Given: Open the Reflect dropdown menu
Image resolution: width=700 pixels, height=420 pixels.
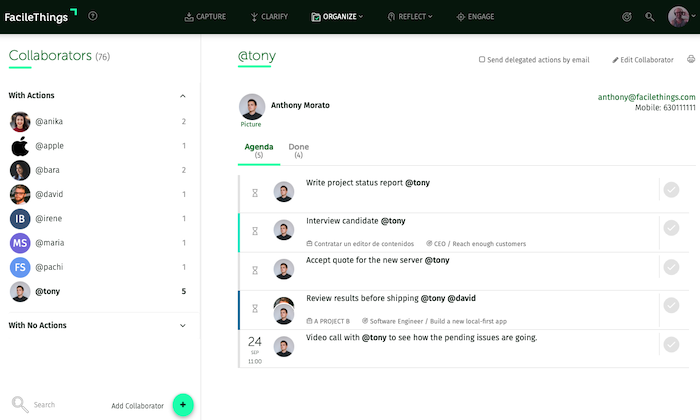Looking at the screenshot, I should point(410,17).
